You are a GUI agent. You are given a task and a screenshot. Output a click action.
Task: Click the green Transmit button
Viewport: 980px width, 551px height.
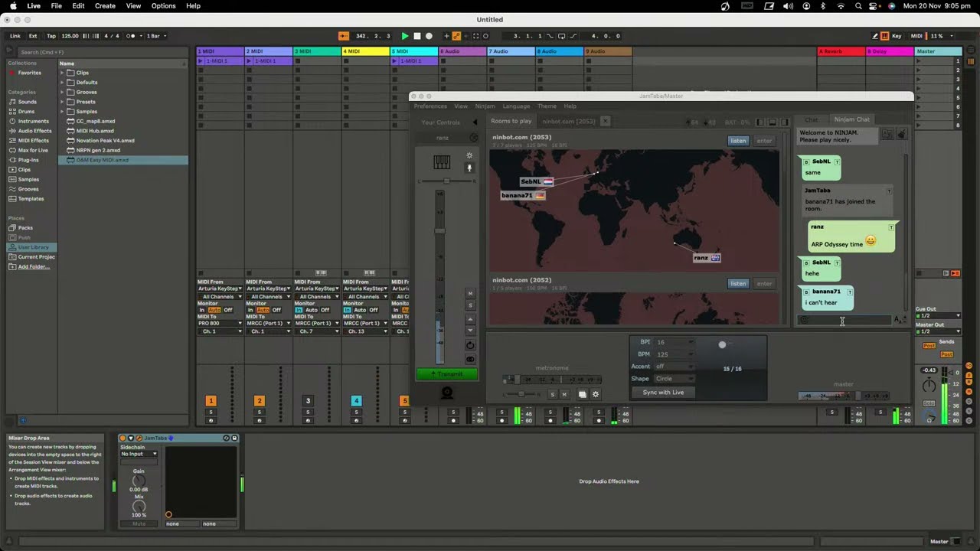coord(447,374)
